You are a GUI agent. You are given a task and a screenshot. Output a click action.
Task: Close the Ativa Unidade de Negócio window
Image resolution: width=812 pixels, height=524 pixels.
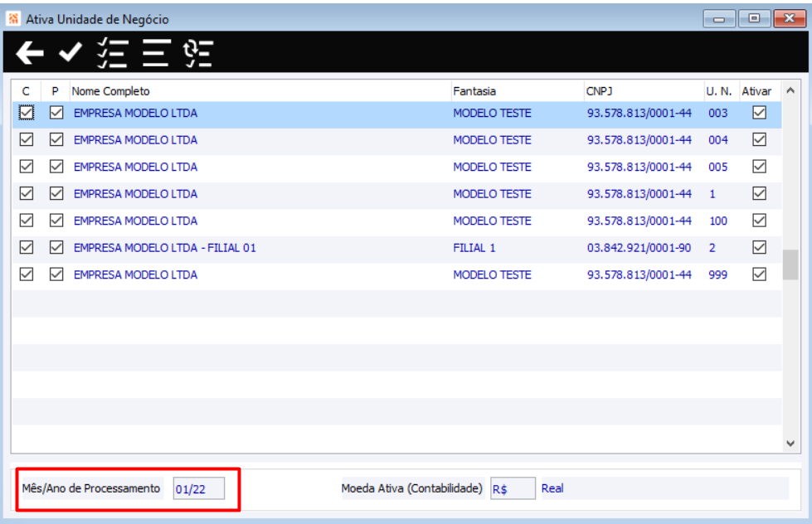(790, 18)
